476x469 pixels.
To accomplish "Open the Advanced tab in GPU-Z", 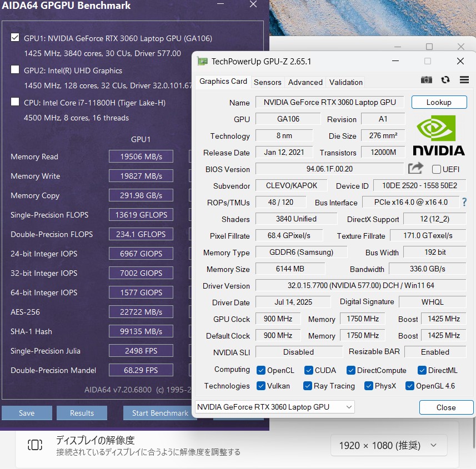I will 305,82.
